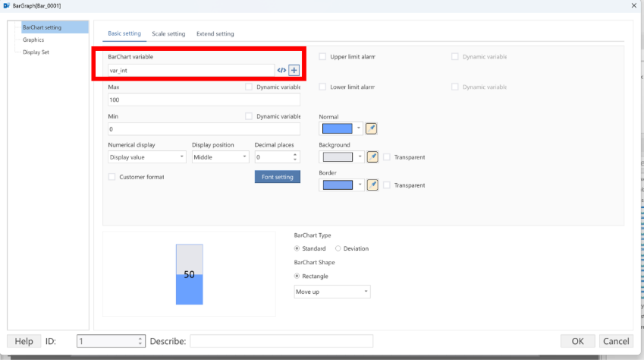Close the BarGraph dialog window

click(634, 5)
